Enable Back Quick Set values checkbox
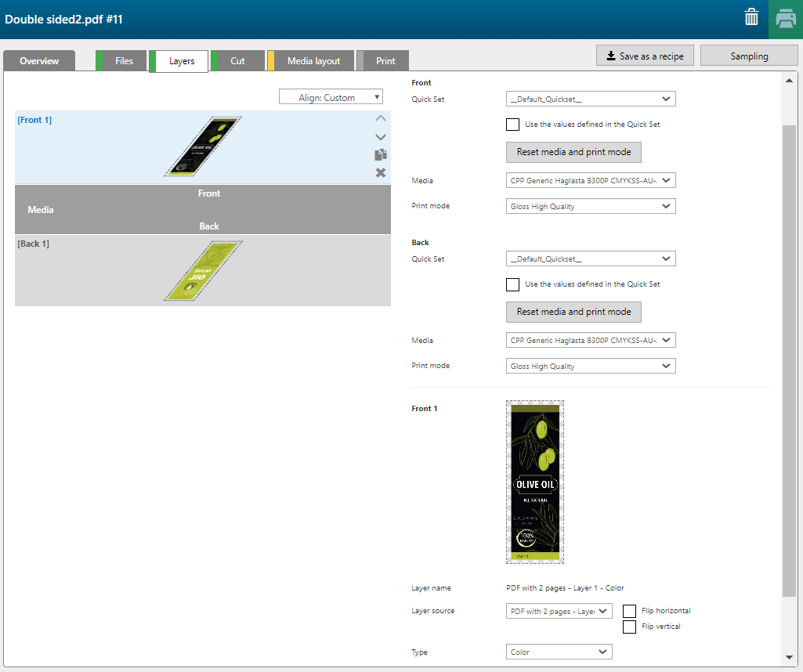 [512, 284]
